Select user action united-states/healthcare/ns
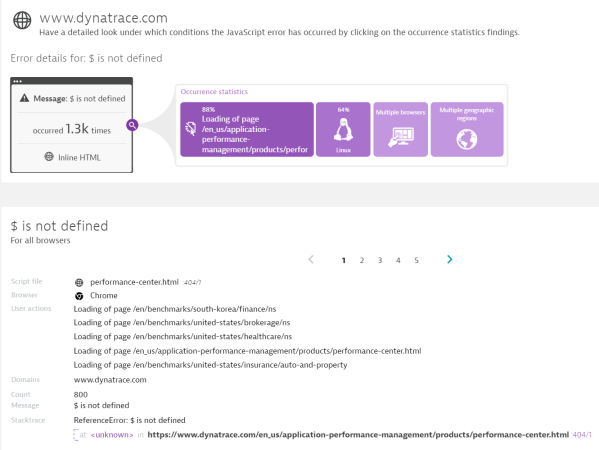The image size is (599, 450). click(x=183, y=337)
